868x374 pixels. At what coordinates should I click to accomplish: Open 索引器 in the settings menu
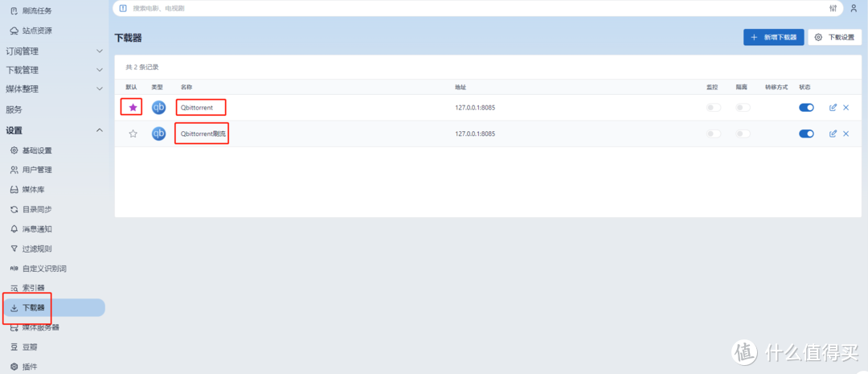[x=33, y=287]
